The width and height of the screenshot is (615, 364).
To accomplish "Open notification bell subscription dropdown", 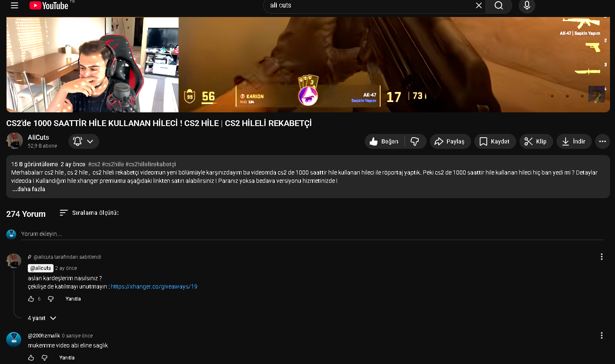I will [83, 141].
